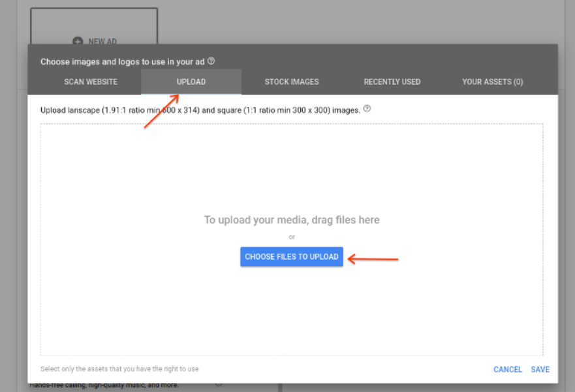Click help icon after image ratio text
575x392 pixels.
tap(367, 109)
